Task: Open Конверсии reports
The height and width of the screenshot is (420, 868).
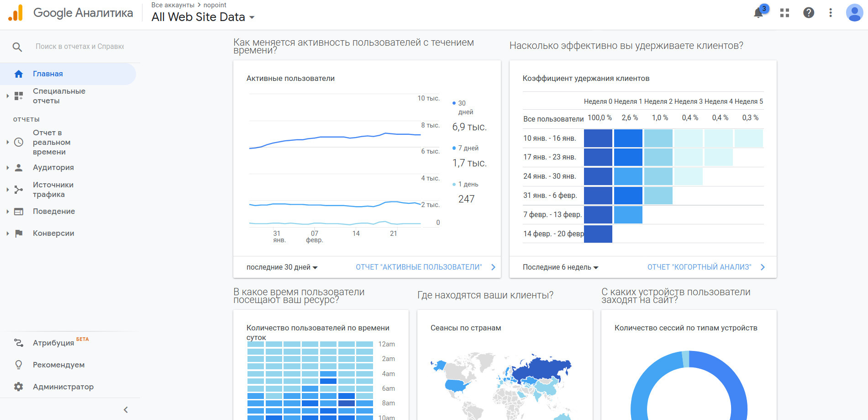Action: (x=53, y=234)
